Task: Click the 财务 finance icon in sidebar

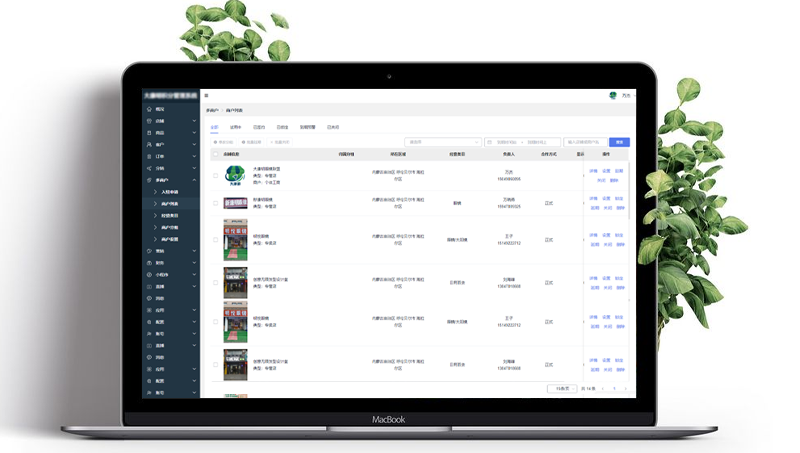Action: click(149, 263)
